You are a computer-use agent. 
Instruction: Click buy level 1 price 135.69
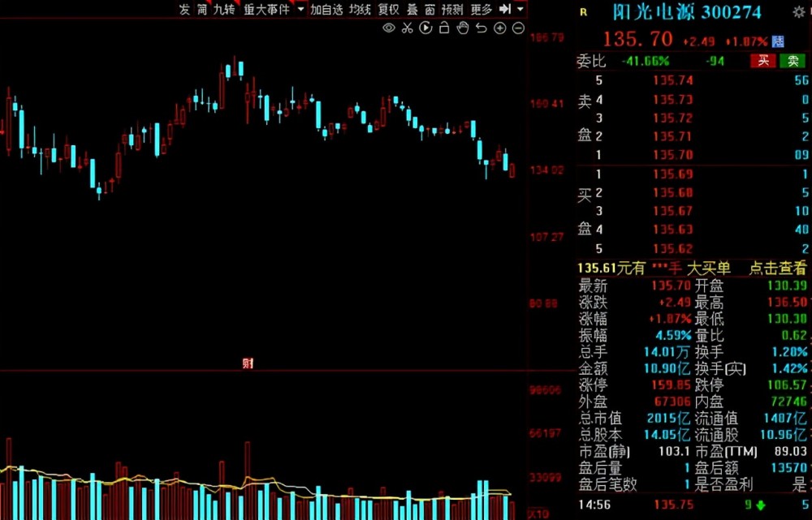coord(672,174)
